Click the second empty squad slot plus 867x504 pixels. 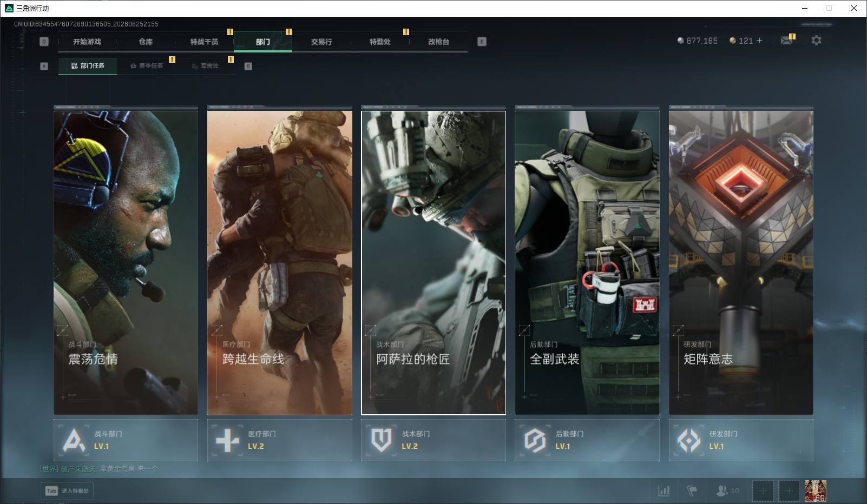[x=789, y=491]
